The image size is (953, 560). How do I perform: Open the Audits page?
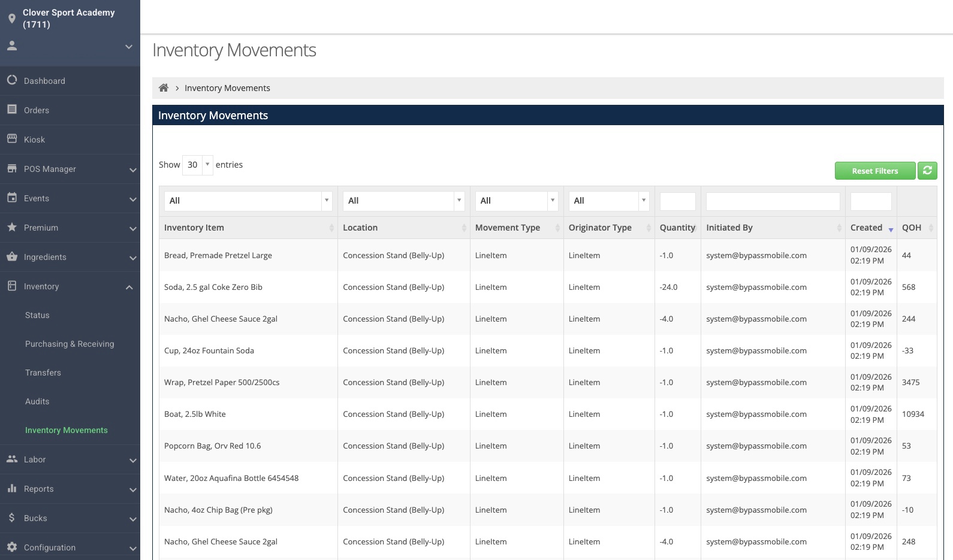pyautogui.click(x=37, y=401)
